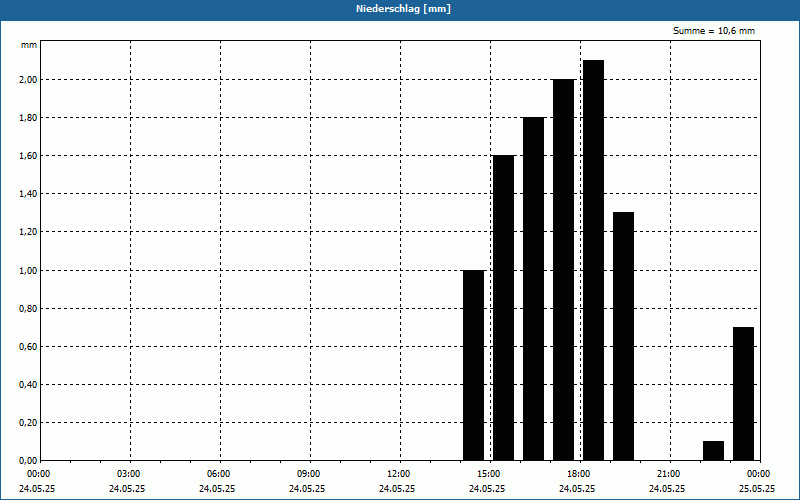Click the "Niederschlag [mm]" chart title
Screen dimensions: 800x500
(x=403, y=9)
